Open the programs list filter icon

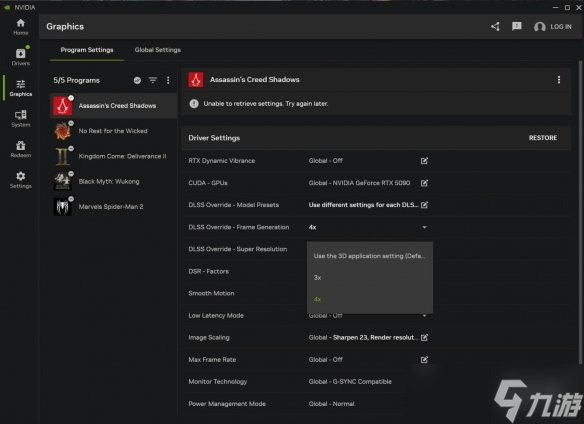153,80
